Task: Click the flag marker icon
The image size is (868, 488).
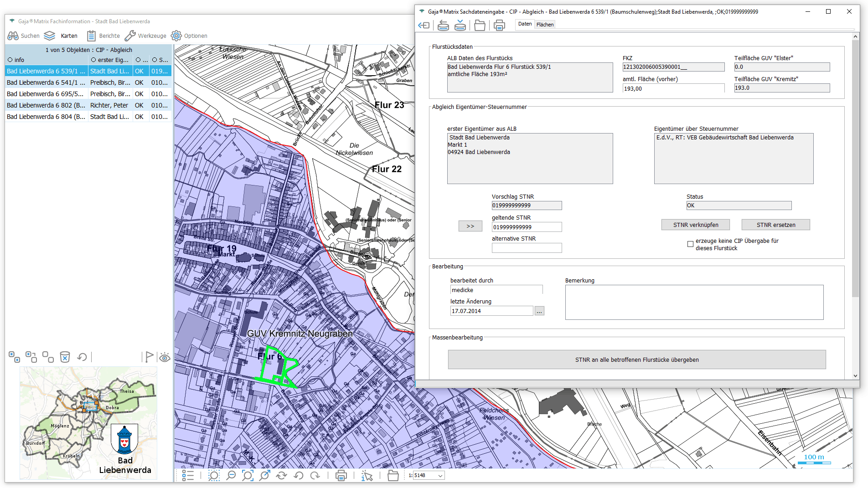Action: 149,357
